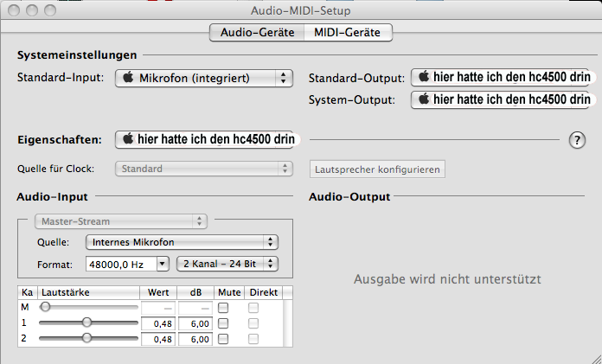The image size is (602, 364).
Task: Open the Standard-Output device dropdown
Action: click(x=503, y=77)
